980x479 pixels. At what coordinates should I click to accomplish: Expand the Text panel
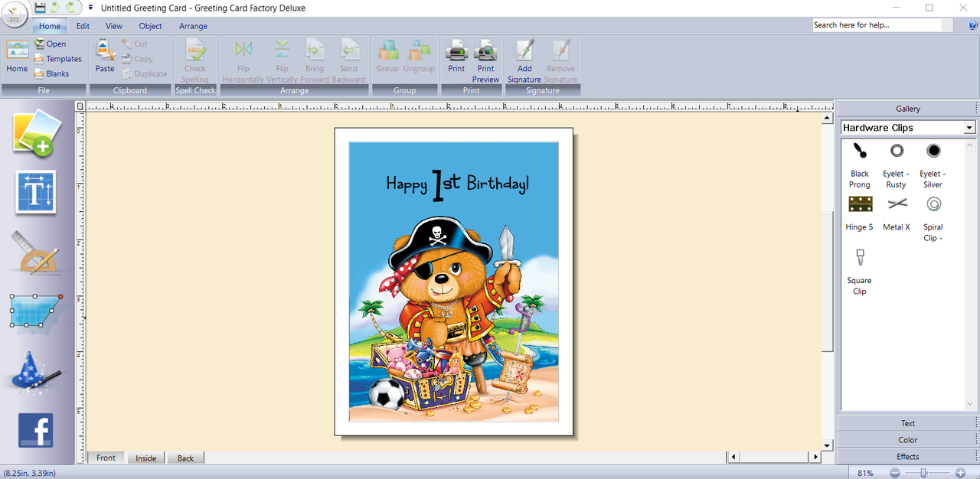point(908,423)
